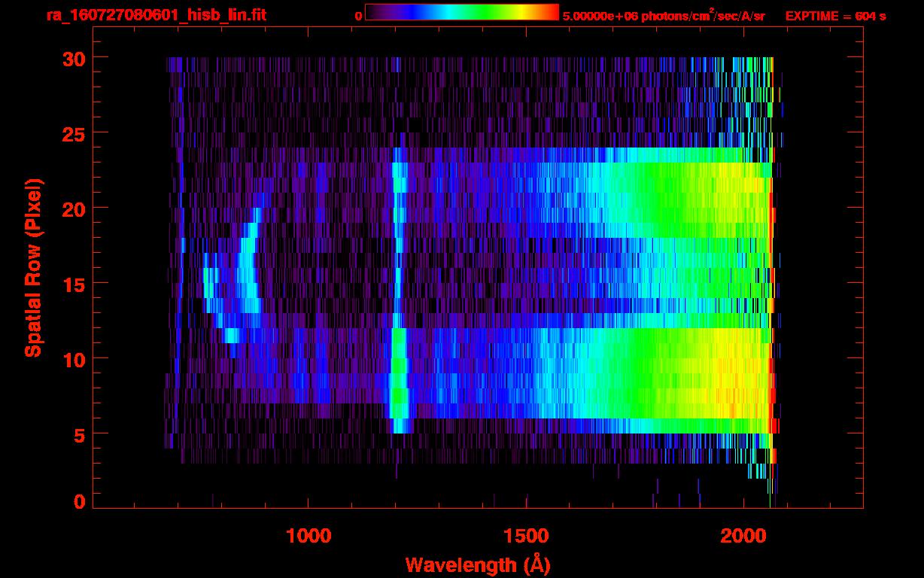Click the Spatial Row (Pixel) axis label
924x578 pixels.
click(33, 268)
